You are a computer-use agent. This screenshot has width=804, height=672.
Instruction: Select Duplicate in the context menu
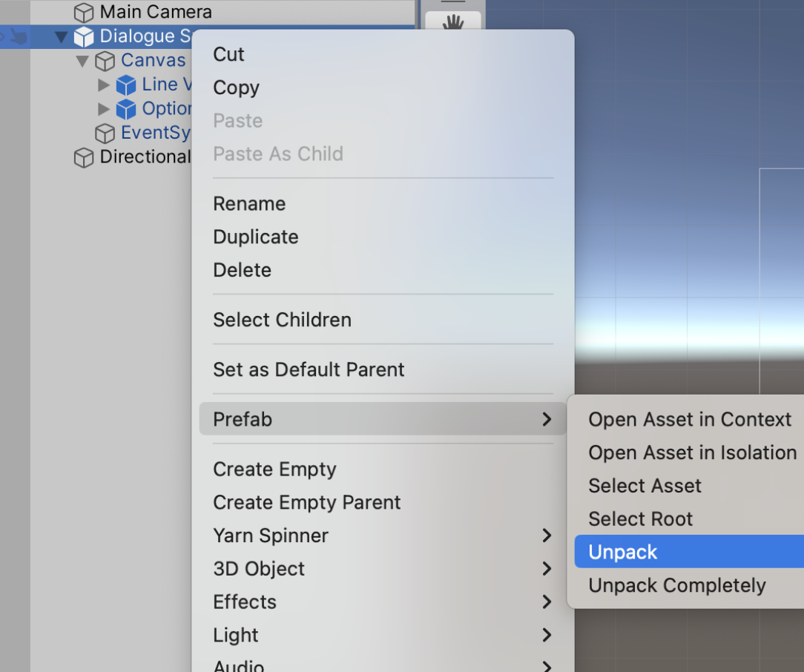(256, 237)
